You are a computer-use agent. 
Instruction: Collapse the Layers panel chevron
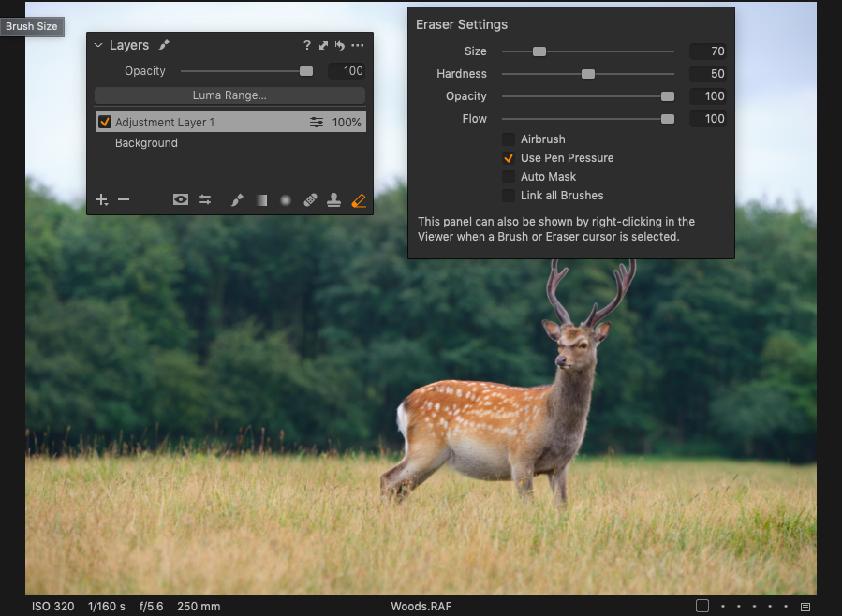point(98,46)
